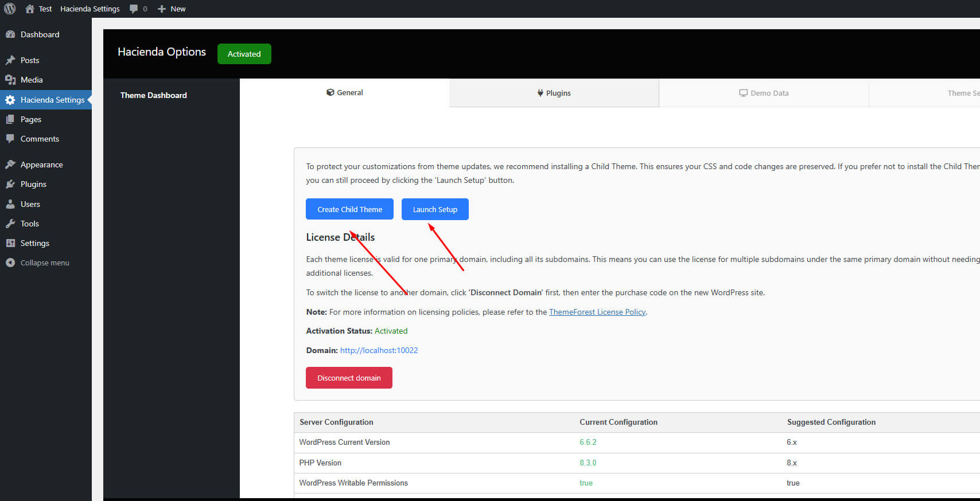The image size is (980, 501).
Task: Click the plug icon on Plugins tab
Action: (x=540, y=93)
